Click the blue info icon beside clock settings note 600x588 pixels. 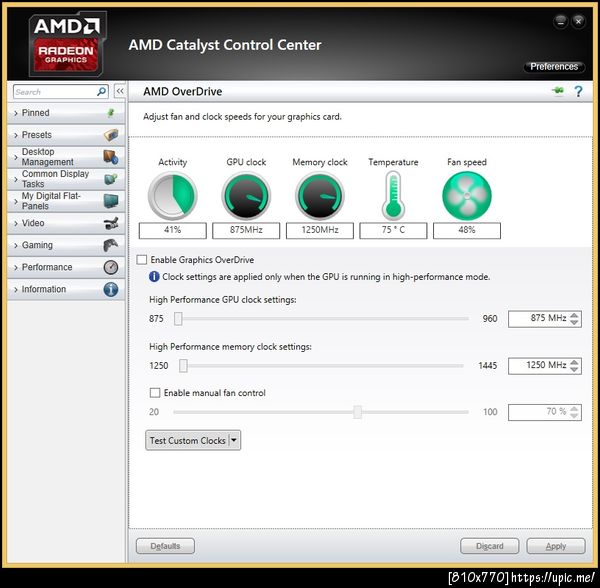(154, 277)
